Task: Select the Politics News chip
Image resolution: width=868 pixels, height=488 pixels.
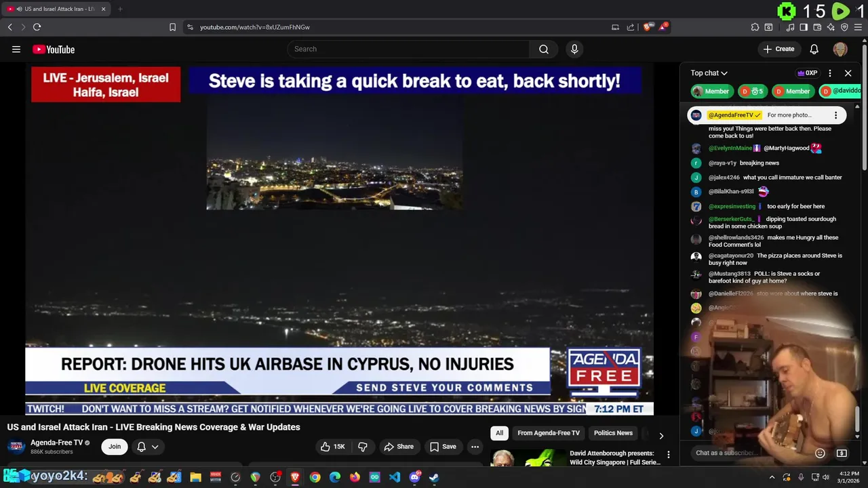Action: pos(613,433)
